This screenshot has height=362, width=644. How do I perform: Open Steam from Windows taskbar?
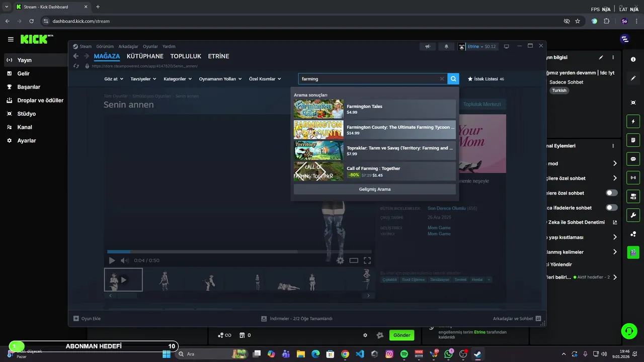477,354
